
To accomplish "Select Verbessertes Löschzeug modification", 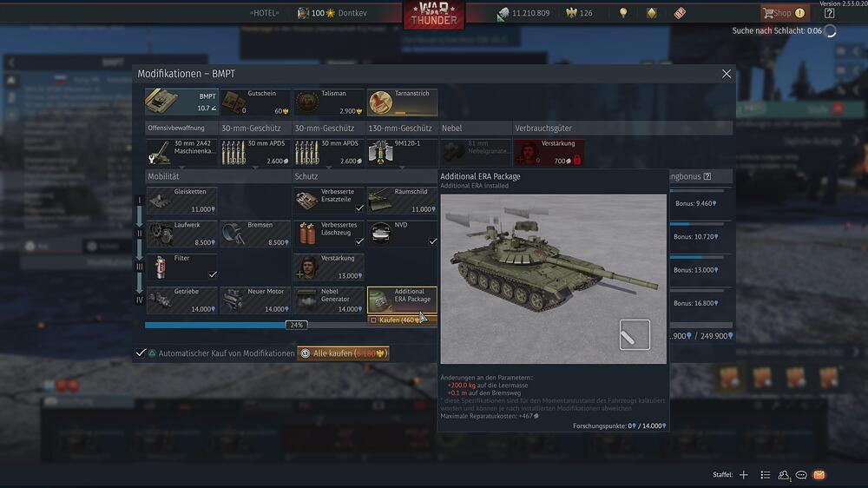I will [x=329, y=234].
